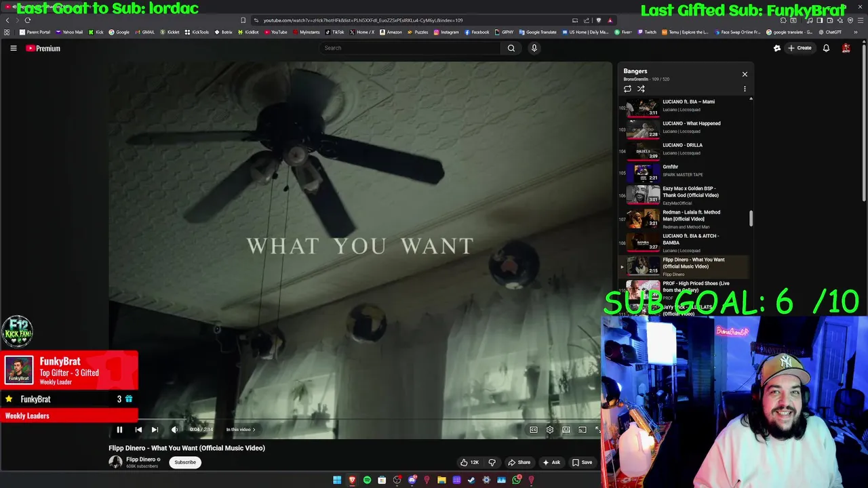Viewport: 868px width, 488px height.
Task: Search with your voice microphone
Action: coord(534,48)
